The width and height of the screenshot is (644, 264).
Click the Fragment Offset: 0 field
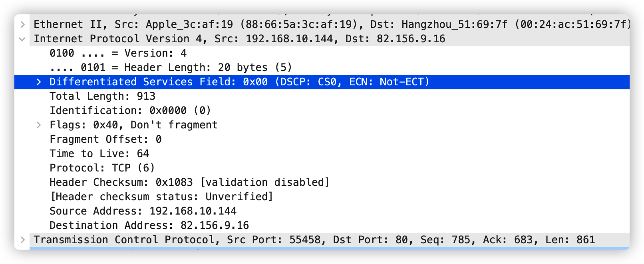[105, 139]
